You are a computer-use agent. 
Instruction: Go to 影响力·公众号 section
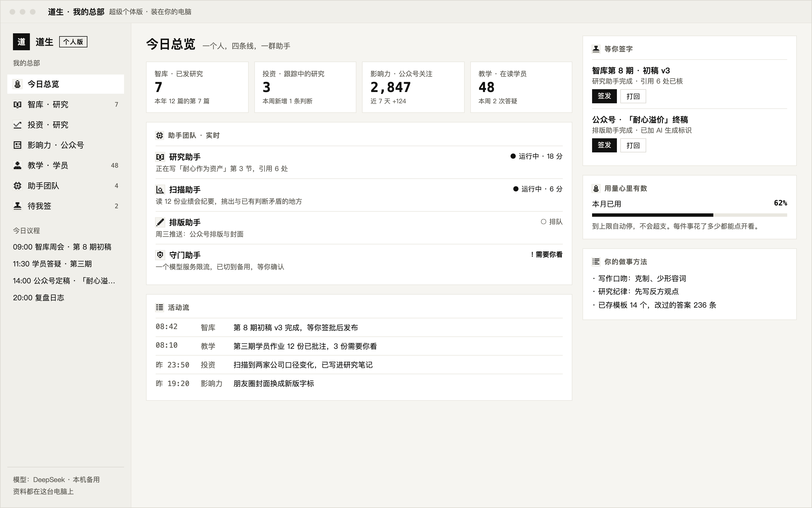[66, 145]
